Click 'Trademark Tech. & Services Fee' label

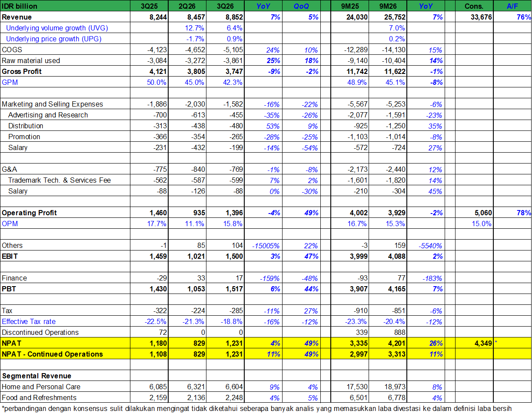point(60,180)
